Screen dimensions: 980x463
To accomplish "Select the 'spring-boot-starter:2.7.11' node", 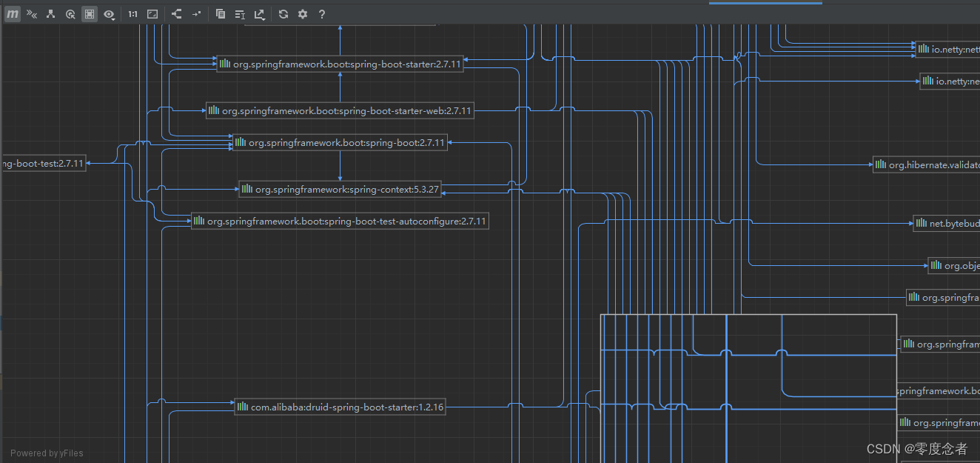I will tap(340, 64).
